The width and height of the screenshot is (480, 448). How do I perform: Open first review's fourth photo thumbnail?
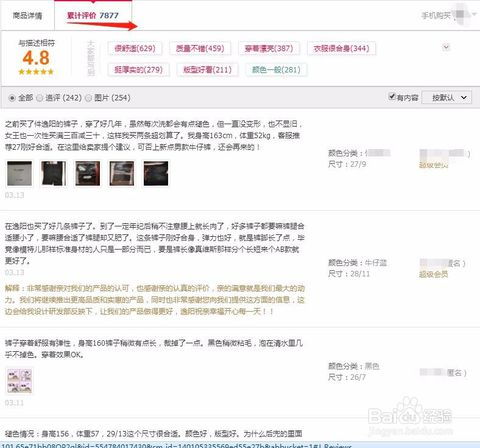click(x=122, y=173)
